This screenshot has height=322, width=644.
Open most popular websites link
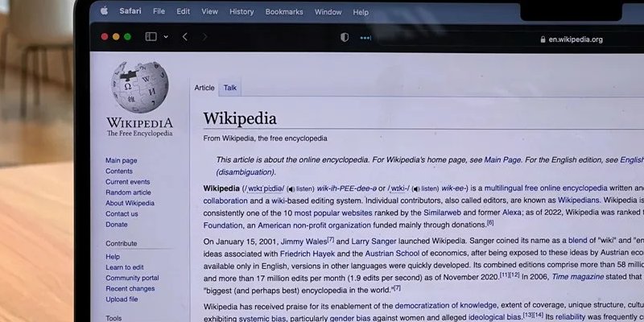(333, 213)
